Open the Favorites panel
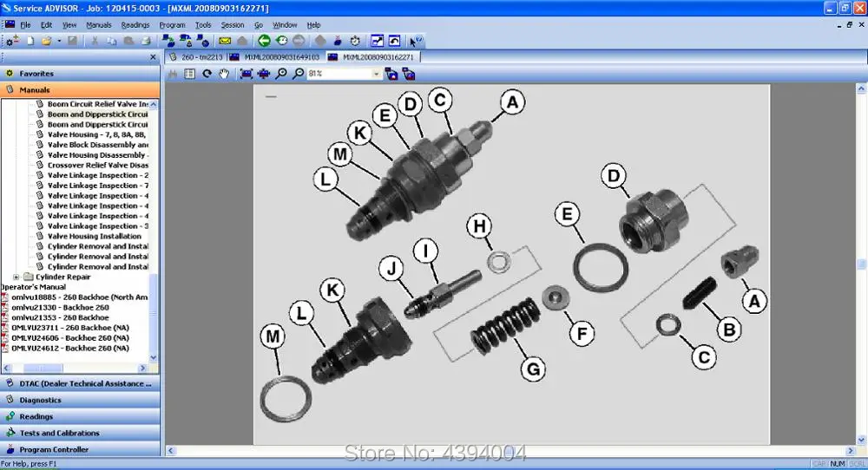The height and width of the screenshot is (470, 868). point(80,74)
